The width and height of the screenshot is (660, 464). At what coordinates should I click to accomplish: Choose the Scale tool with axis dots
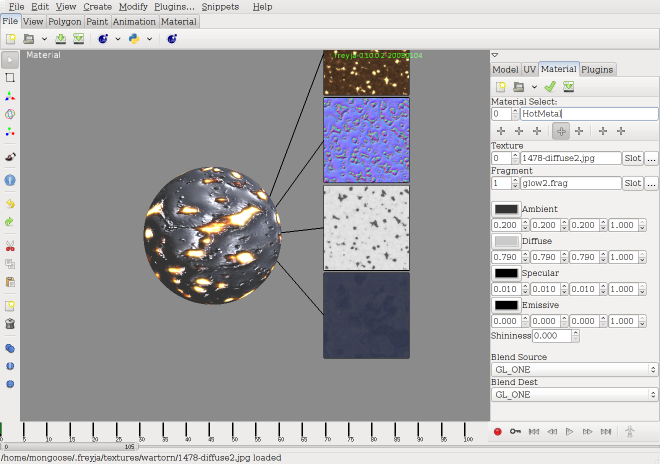(x=10, y=132)
